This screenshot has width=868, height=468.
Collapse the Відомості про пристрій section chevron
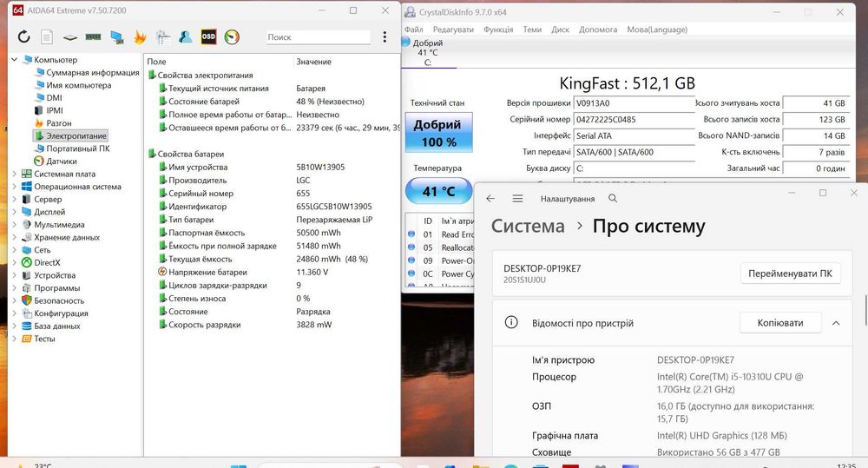836,323
